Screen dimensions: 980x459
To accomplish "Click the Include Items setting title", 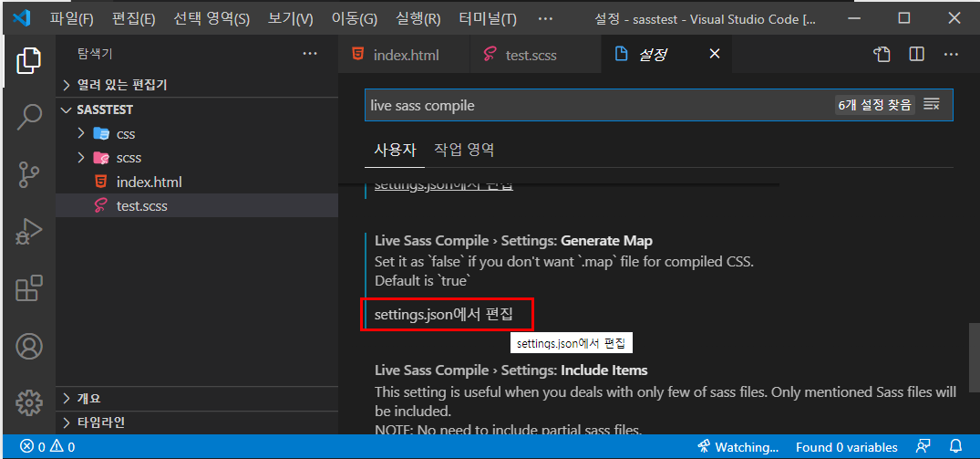I will pos(511,370).
